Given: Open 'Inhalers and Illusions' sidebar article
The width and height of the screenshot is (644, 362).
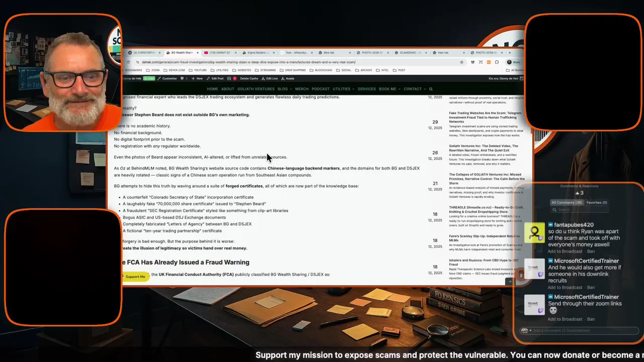Looking at the screenshot, I should (x=484, y=262).
